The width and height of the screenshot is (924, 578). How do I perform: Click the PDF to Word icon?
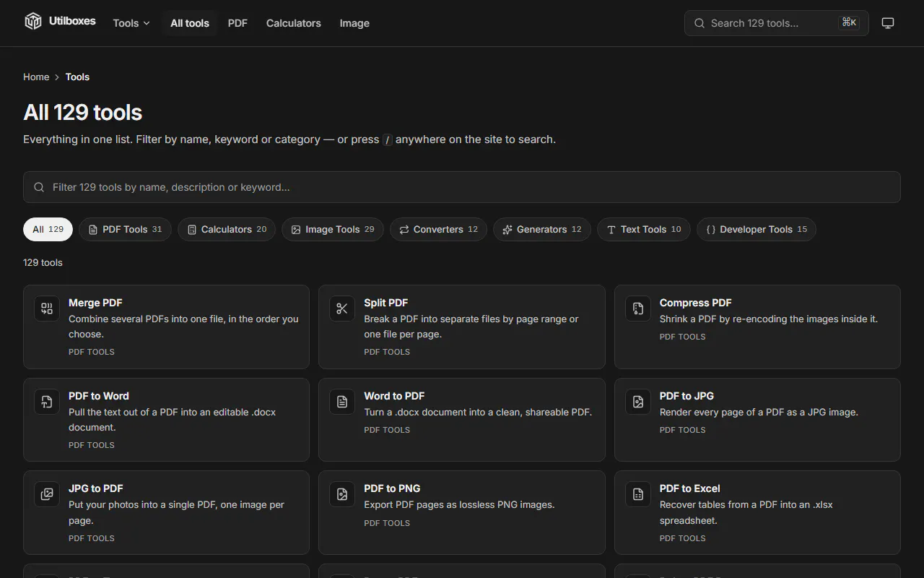47,402
